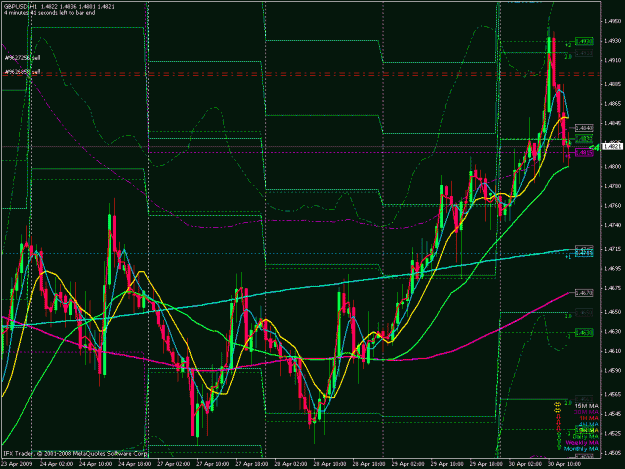Click the 15M MA legend label
This screenshot has width=625, height=469.
click(x=586, y=406)
